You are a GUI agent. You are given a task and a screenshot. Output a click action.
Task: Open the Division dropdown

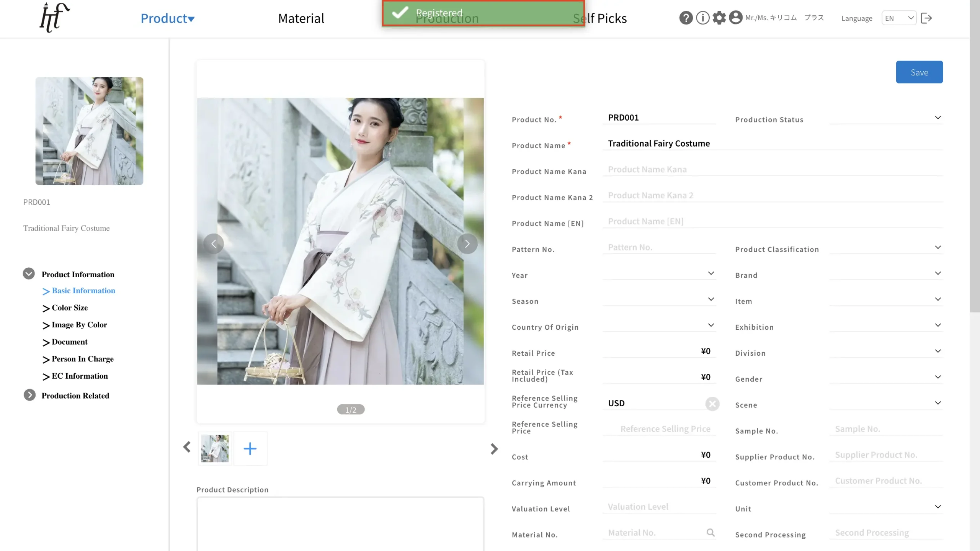pyautogui.click(x=886, y=351)
